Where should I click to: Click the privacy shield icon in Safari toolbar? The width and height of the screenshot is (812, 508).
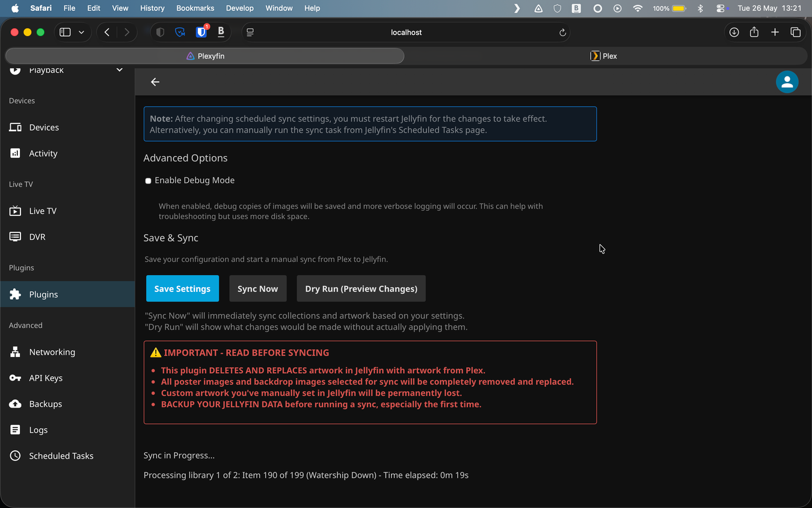(160, 33)
